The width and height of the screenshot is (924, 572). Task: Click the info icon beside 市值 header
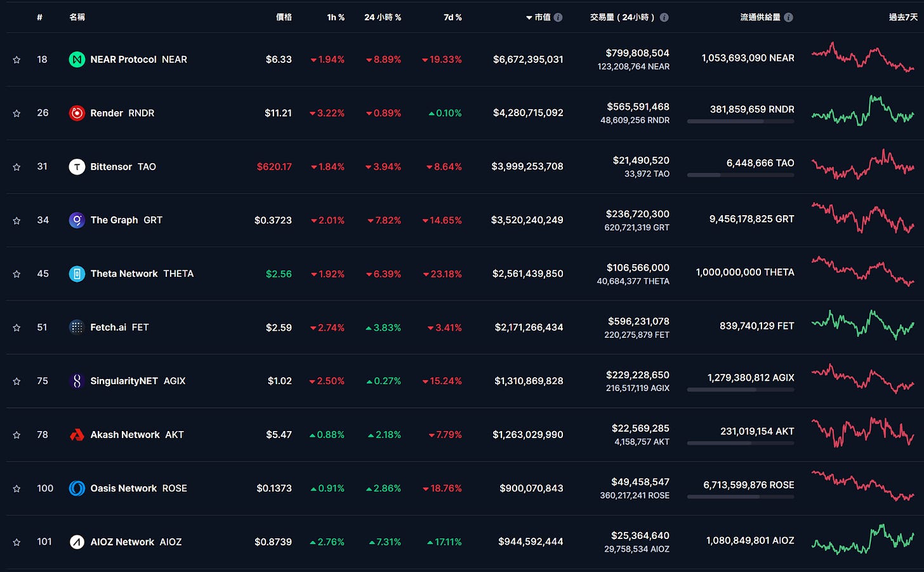click(558, 17)
